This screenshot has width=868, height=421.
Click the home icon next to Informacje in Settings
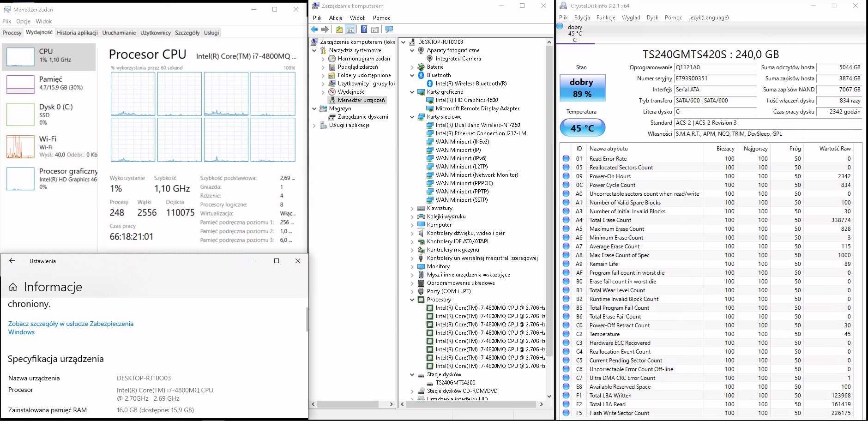pos(13,287)
